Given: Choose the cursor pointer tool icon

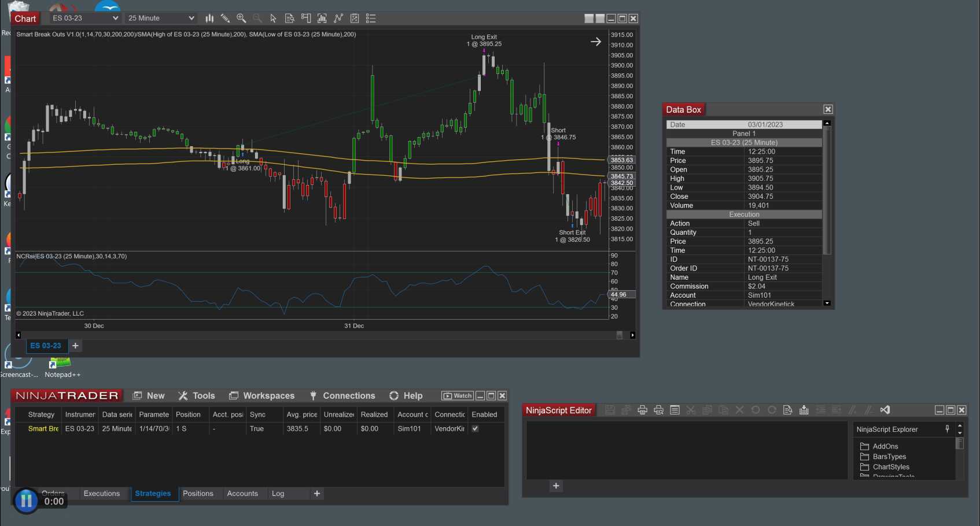Looking at the screenshot, I should 273,18.
